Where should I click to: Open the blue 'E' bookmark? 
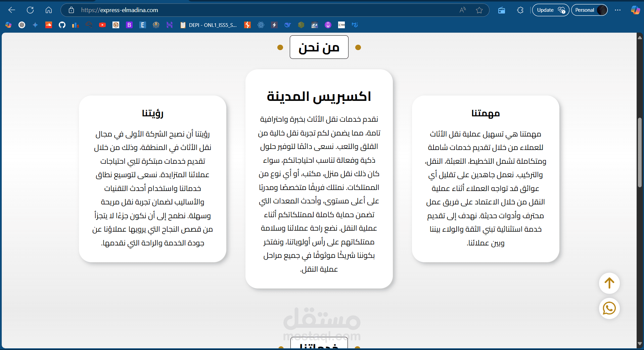(x=143, y=25)
